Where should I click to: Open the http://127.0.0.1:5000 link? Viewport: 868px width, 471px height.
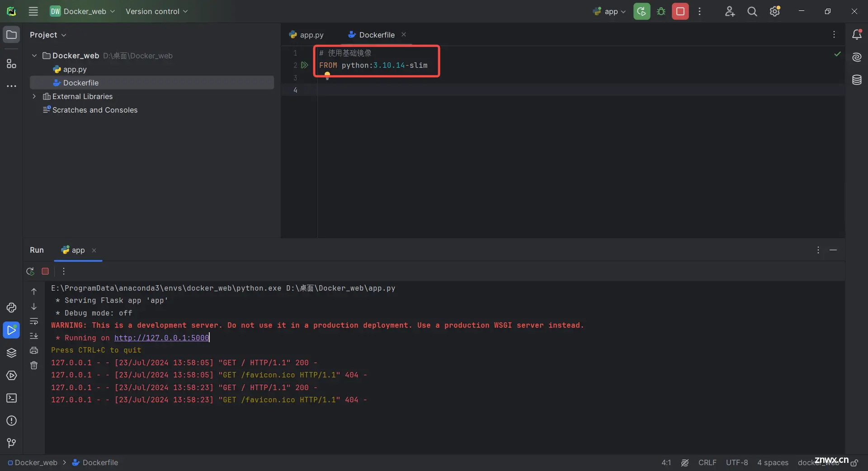click(x=161, y=338)
